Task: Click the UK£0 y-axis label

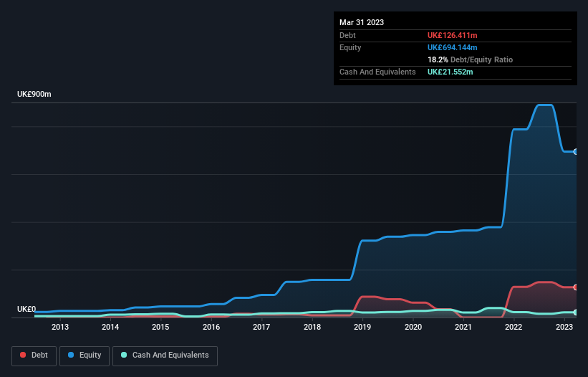Action: 26,309
